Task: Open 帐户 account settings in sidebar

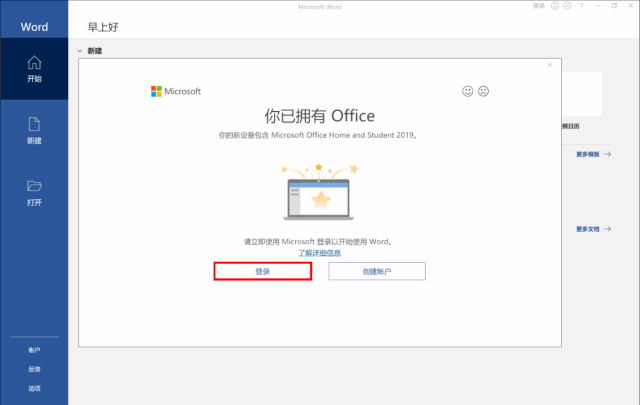Action: coord(34,350)
